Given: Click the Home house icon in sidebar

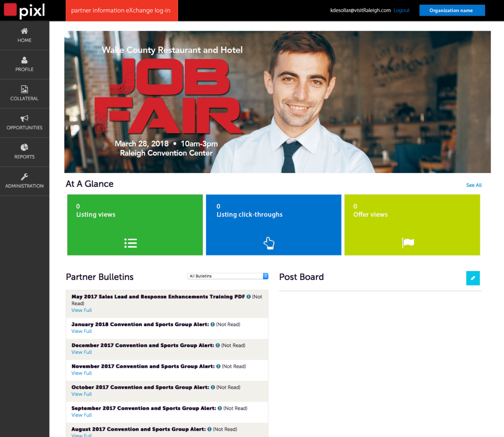Looking at the screenshot, I should click(x=24, y=31).
